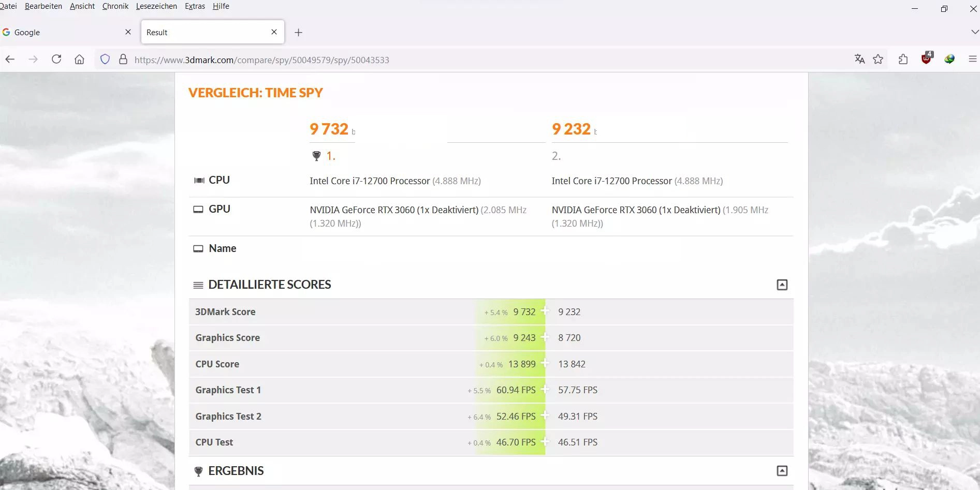Open the Firefox hamburger menu

(972, 59)
